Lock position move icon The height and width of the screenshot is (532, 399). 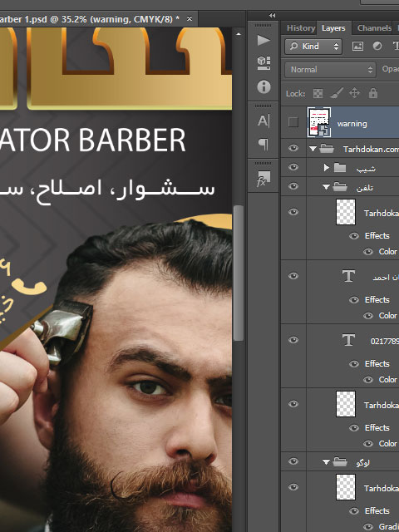click(x=354, y=93)
